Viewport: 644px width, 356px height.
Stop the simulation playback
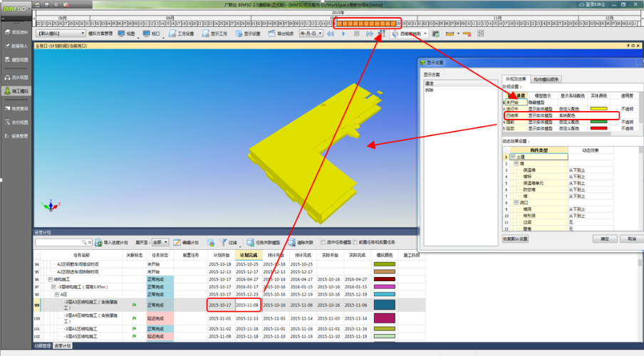(x=356, y=33)
